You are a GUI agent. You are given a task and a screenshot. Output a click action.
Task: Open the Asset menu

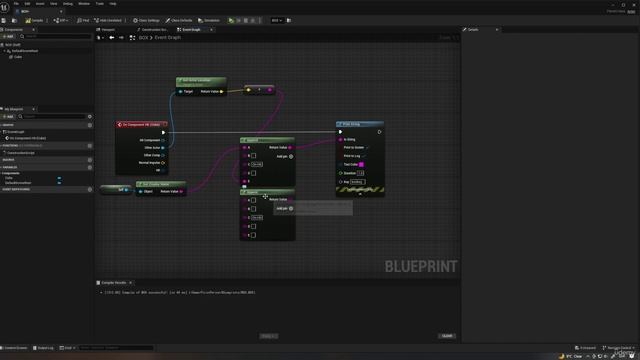40,4
